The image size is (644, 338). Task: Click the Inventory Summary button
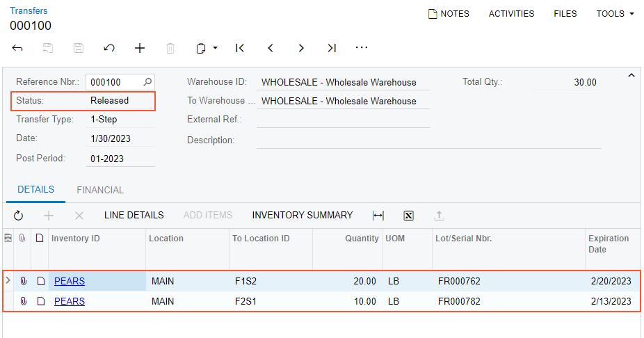click(303, 216)
